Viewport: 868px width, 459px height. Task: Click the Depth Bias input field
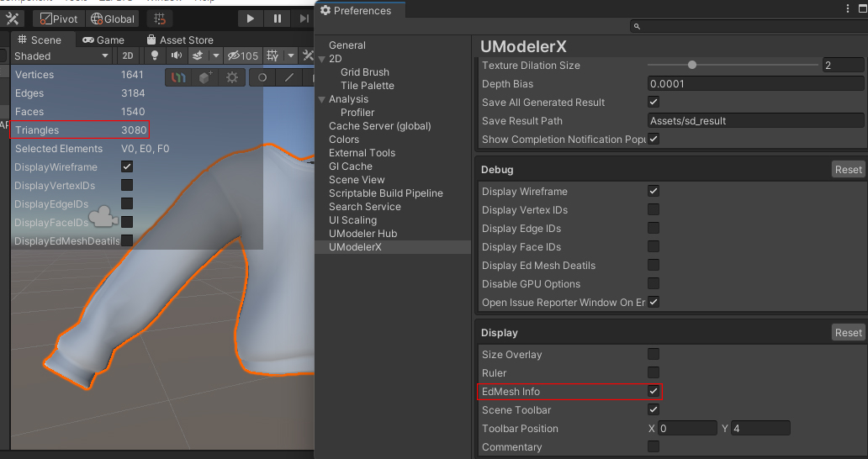[755, 83]
